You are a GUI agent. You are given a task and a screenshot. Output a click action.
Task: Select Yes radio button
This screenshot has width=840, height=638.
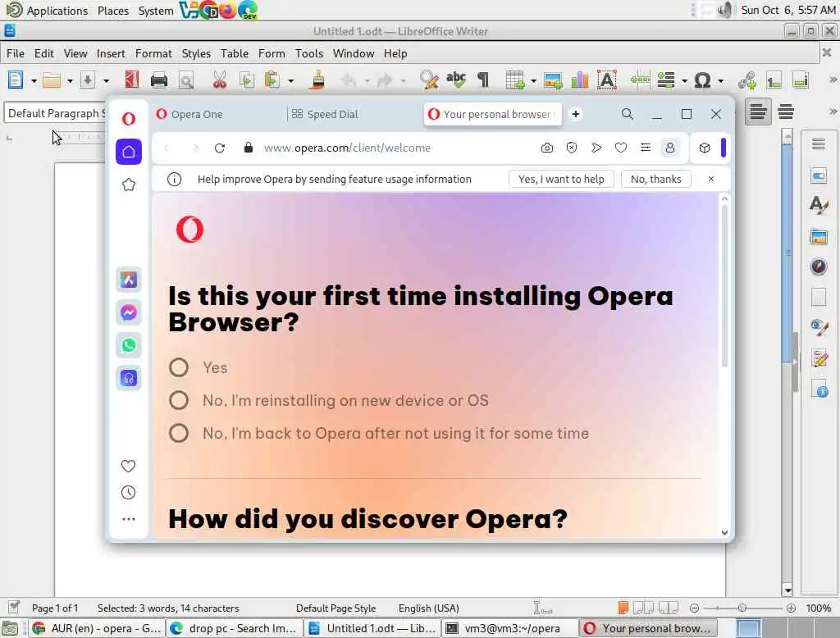click(178, 367)
